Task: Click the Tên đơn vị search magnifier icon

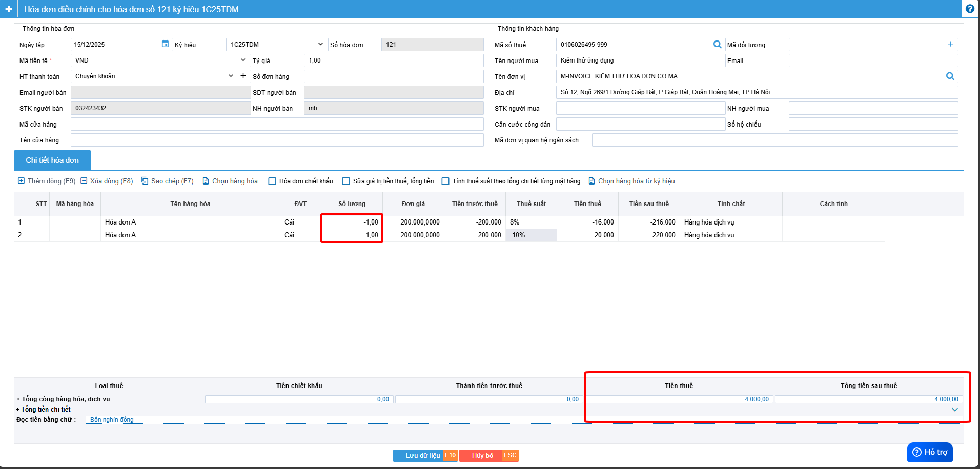Action: click(950, 76)
